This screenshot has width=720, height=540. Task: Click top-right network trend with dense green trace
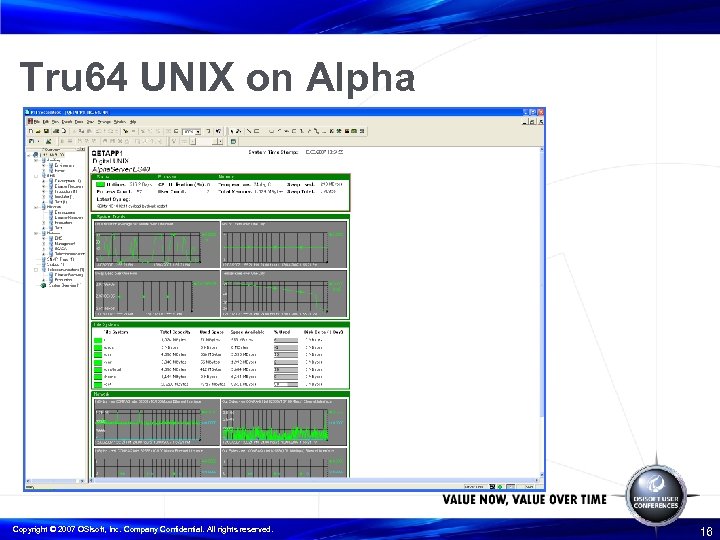(284, 422)
